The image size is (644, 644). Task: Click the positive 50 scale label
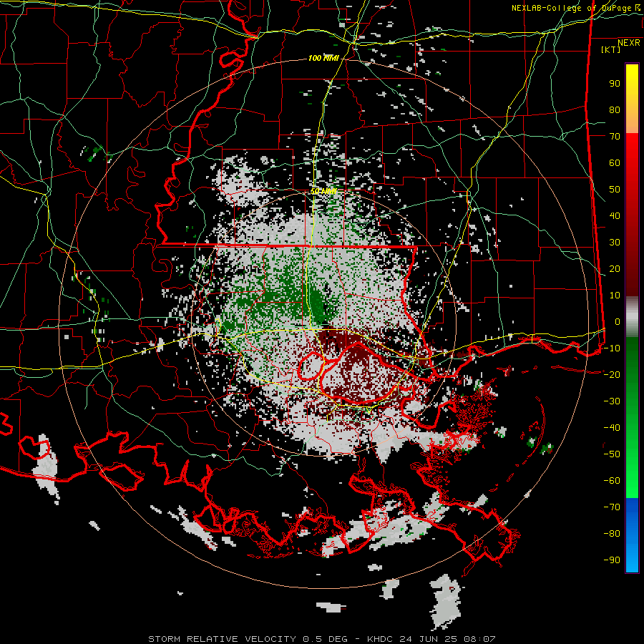[615, 190]
